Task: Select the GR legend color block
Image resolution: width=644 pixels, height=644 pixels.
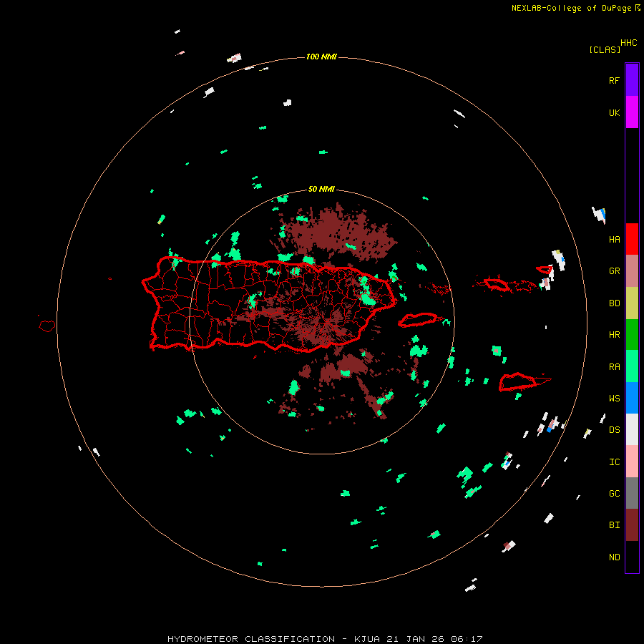Action: coord(632,271)
